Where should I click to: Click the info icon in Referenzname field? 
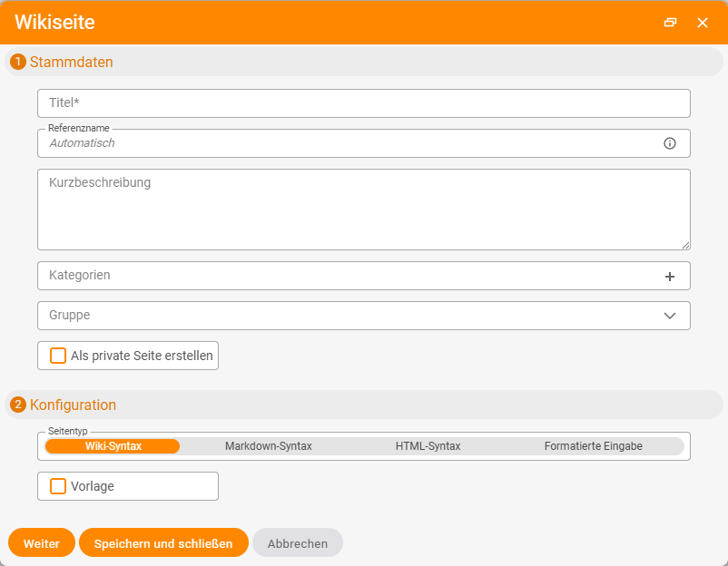click(x=670, y=143)
